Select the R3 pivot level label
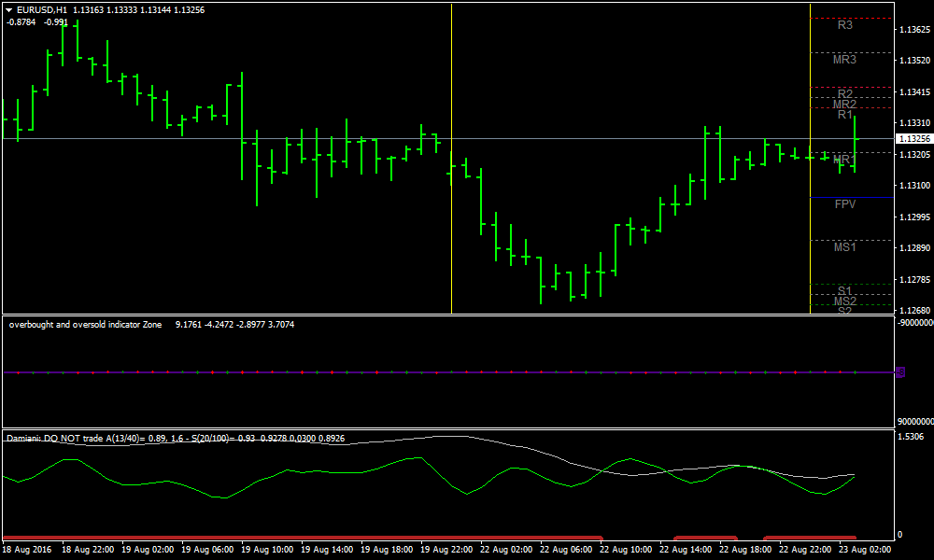 (x=844, y=25)
